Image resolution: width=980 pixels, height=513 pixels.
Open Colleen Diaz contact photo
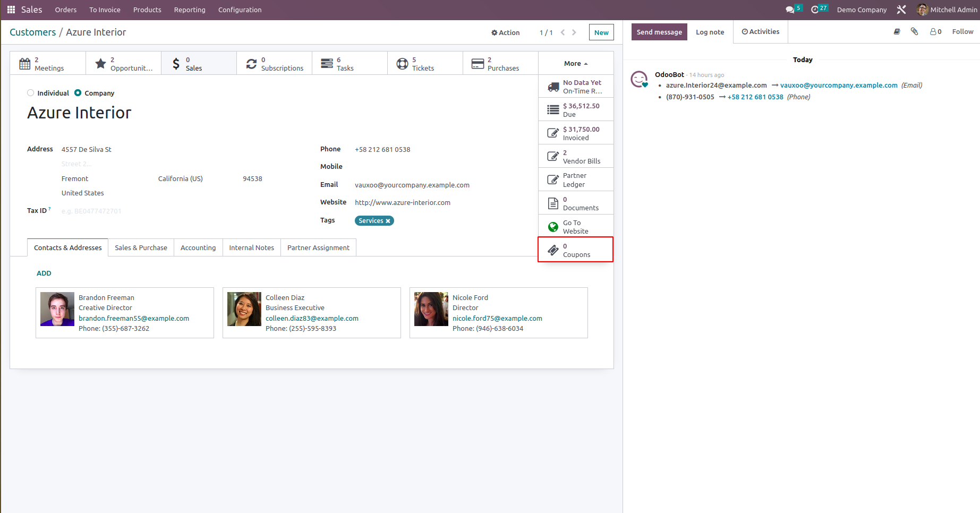244,309
